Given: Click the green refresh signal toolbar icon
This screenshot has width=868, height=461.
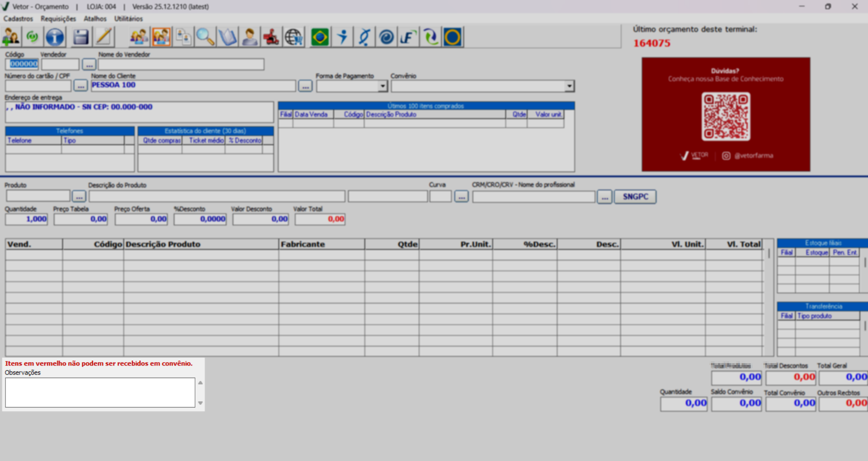Looking at the screenshot, I should (x=33, y=37).
